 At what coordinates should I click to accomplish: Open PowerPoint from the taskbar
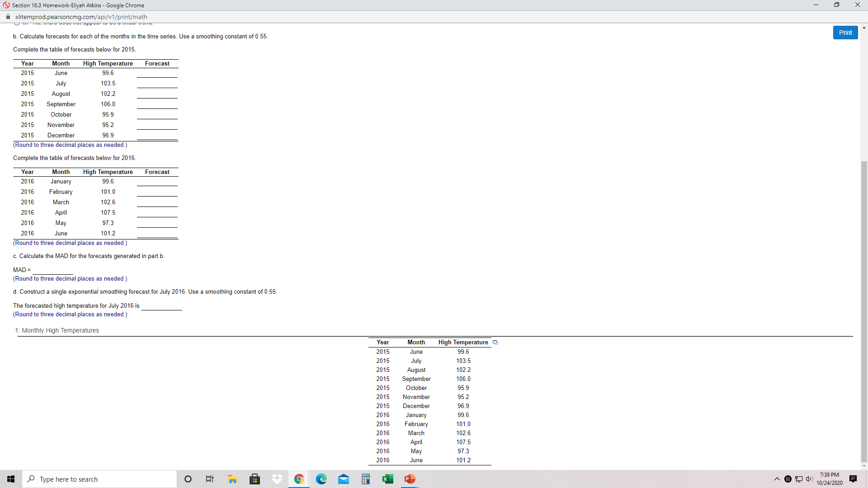click(x=410, y=479)
